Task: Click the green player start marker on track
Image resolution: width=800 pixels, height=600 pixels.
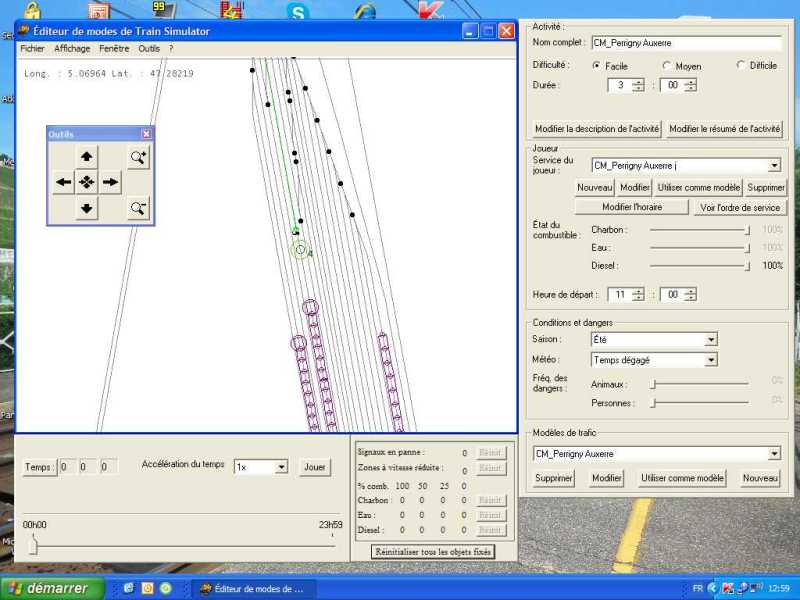Action: (300, 249)
